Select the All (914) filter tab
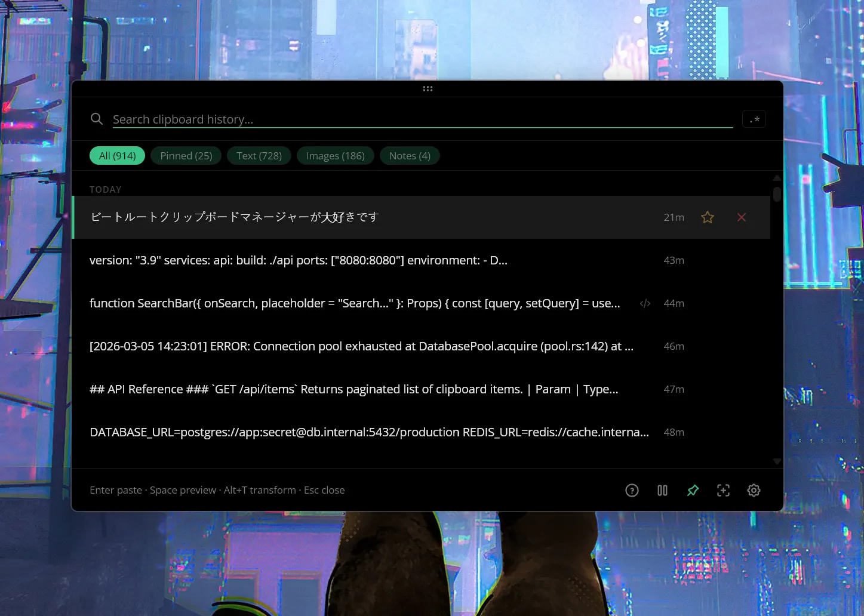864x616 pixels. (x=117, y=156)
